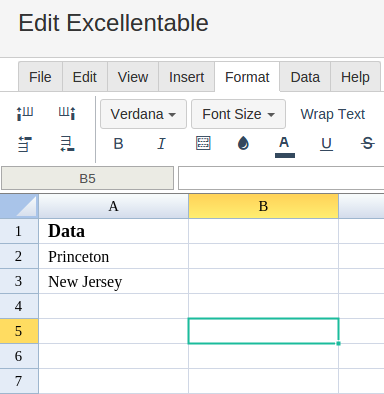
Task: Open the Verdana font dropdown
Action: (x=143, y=114)
